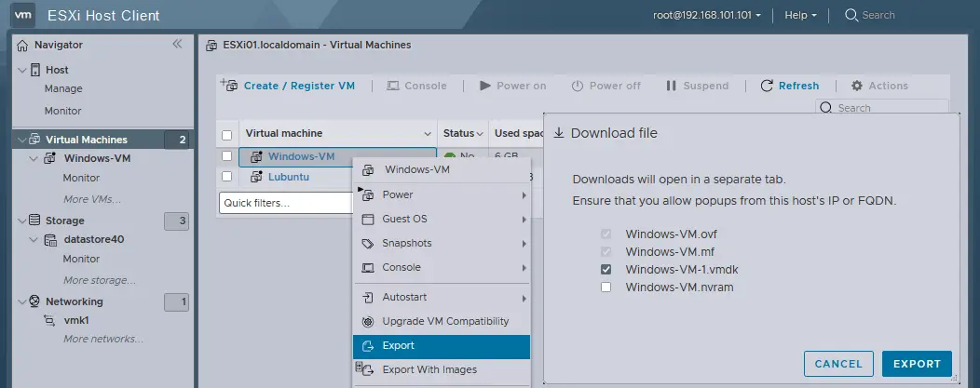Image resolution: width=980 pixels, height=388 pixels.
Task: Open the root@192.168.101.101 user dropdown
Action: pyautogui.click(x=707, y=15)
